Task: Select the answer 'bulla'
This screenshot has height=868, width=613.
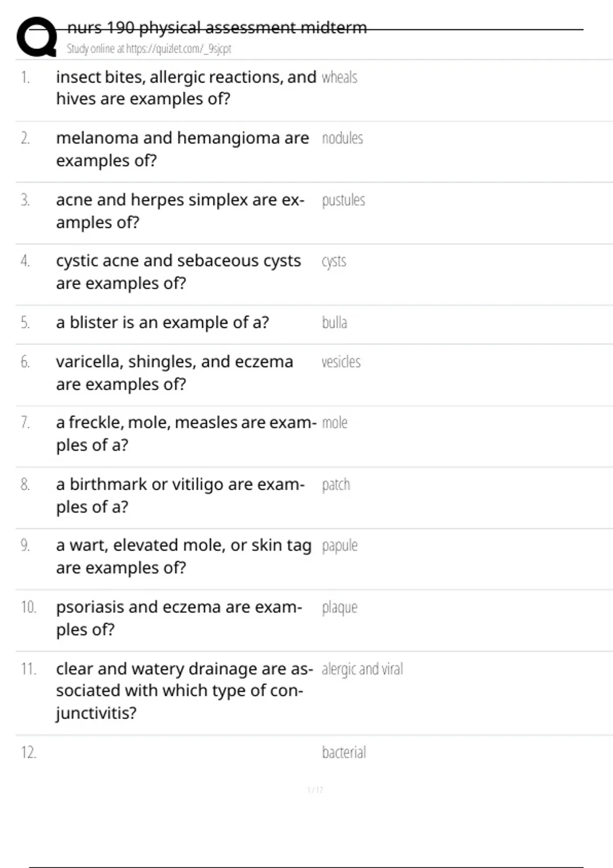Action: 335,323
